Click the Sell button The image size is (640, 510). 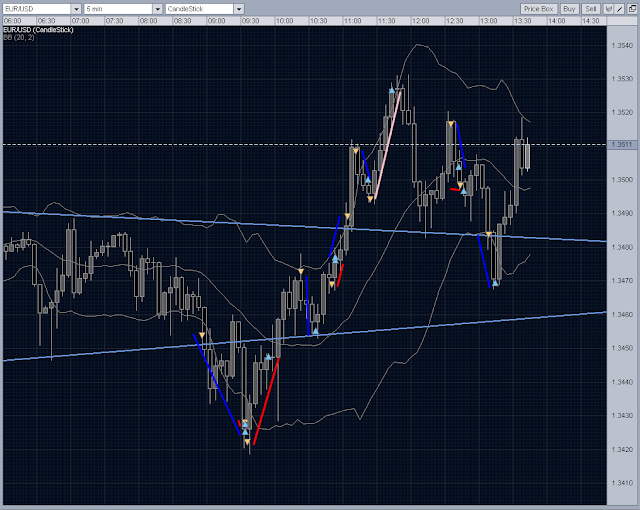(591, 9)
